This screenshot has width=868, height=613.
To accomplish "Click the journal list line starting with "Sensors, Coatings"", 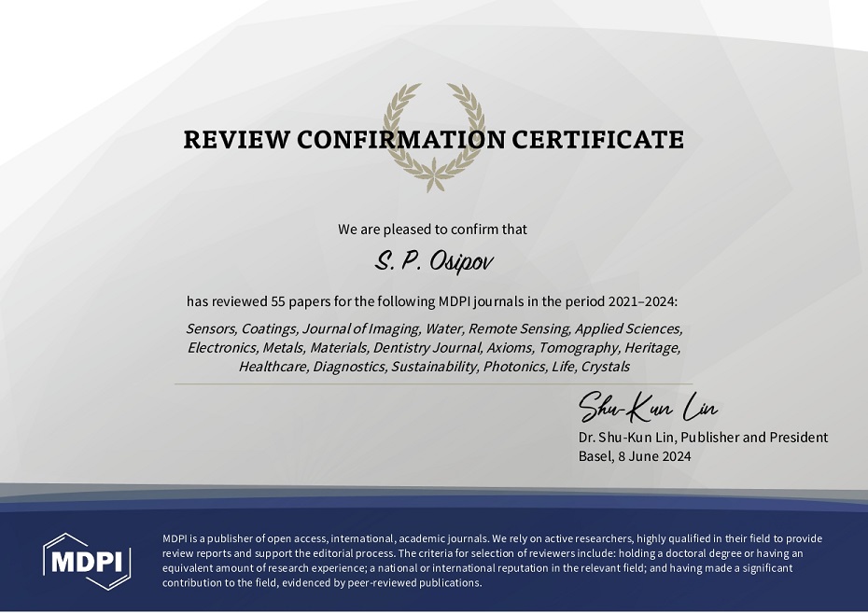I will 434,328.
